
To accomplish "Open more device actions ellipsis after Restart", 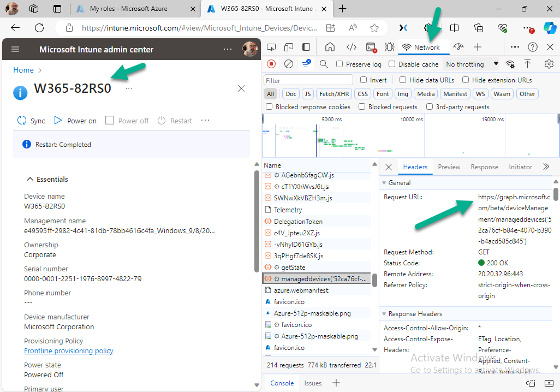I will (205, 121).
